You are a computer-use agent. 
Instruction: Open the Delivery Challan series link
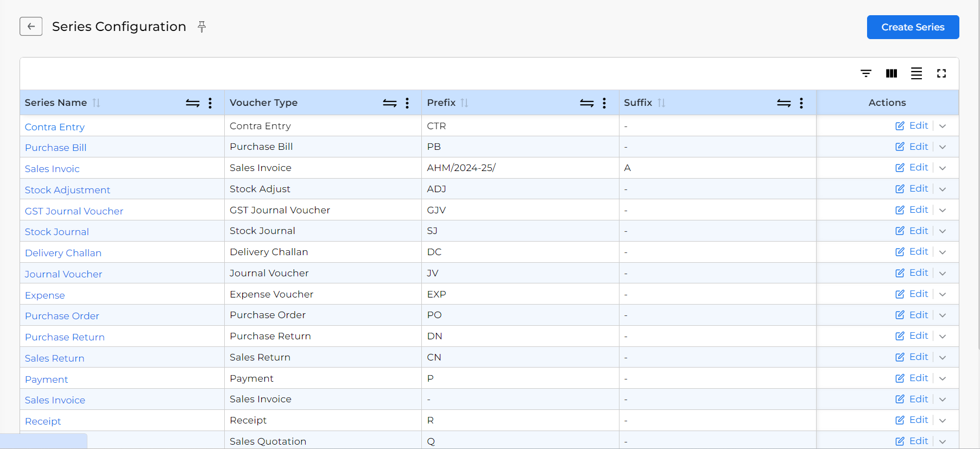click(x=63, y=253)
